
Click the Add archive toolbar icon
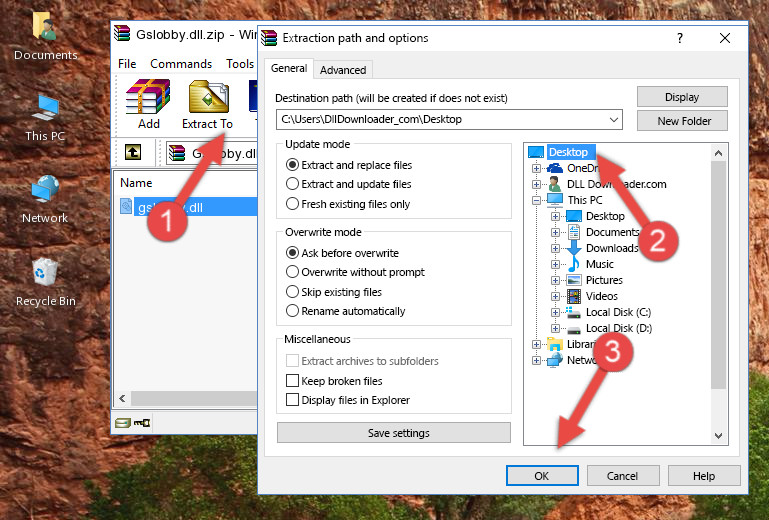[x=148, y=97]
